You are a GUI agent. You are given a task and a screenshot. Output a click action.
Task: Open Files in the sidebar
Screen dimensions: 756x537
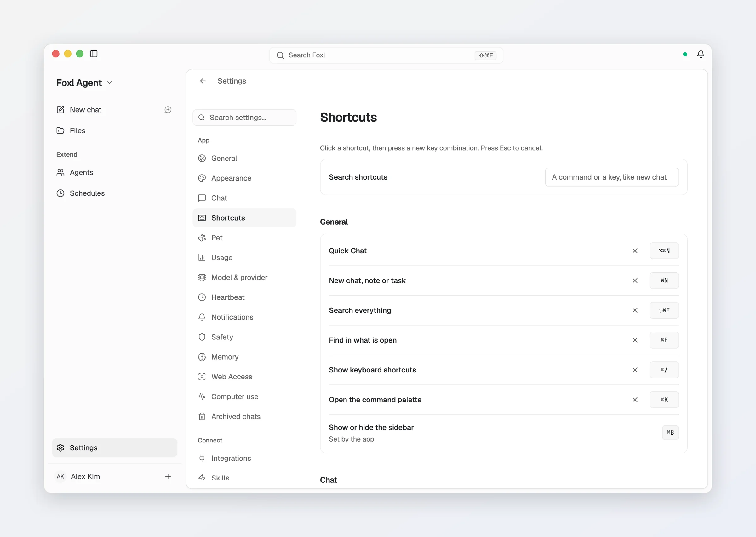[114, 130]
